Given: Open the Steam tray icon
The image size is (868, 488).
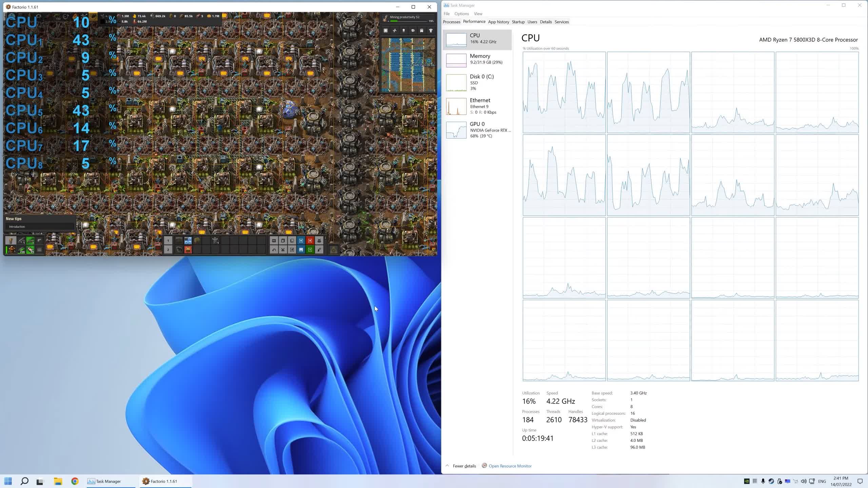Looking at the screenshot, I should 771,481.
